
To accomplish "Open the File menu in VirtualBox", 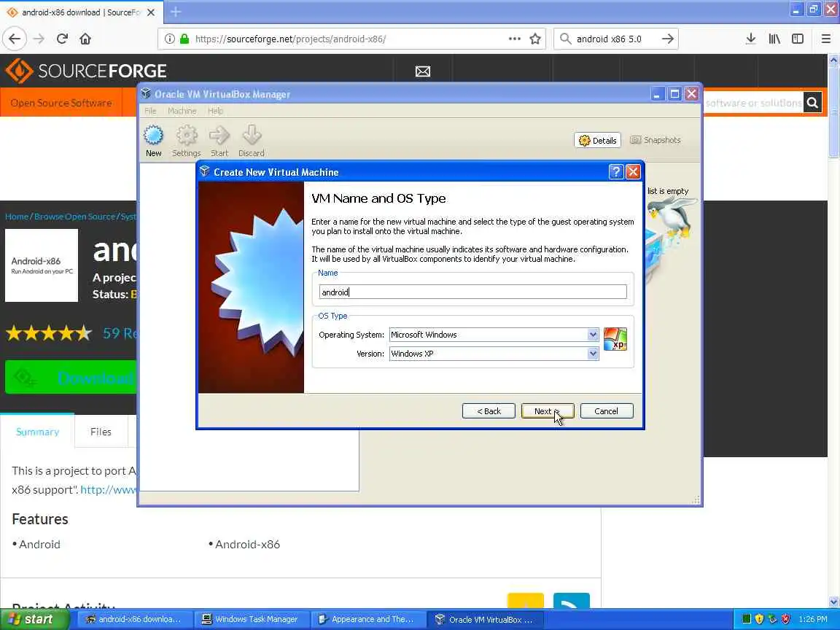I will [150, 111].
